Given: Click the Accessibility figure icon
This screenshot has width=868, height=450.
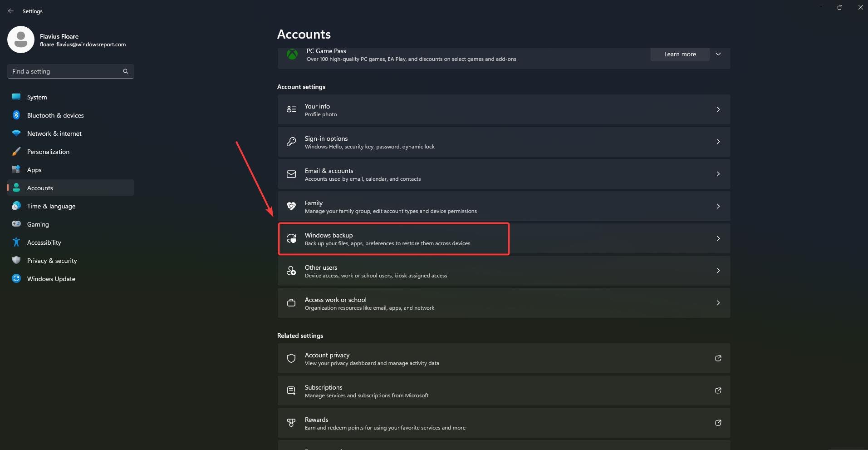Looking at the screenshot, I should pos(16,242).
